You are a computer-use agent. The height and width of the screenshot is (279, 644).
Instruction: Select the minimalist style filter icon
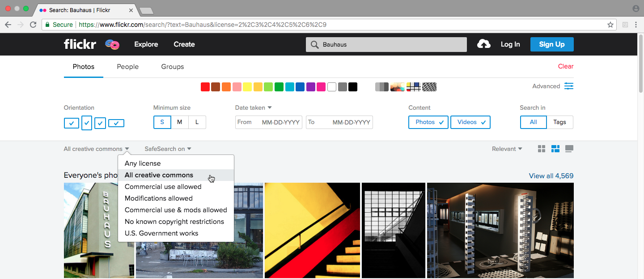[413, 87]
